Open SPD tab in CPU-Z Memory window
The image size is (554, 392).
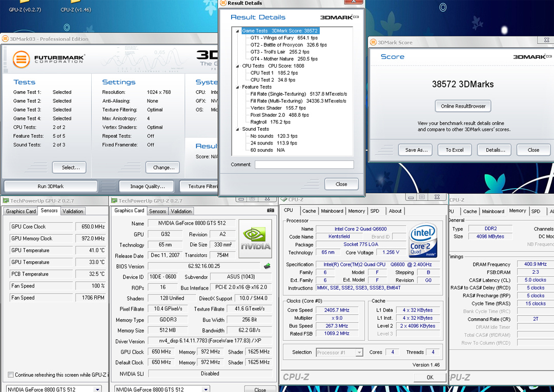(x=536, y=211)
